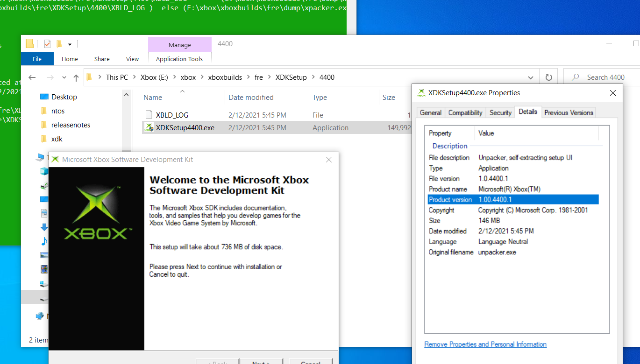Viewport: 640px width, 364px height.
Task: Close the Xbox SDK setup wizard window
Action: pos(329,160)
